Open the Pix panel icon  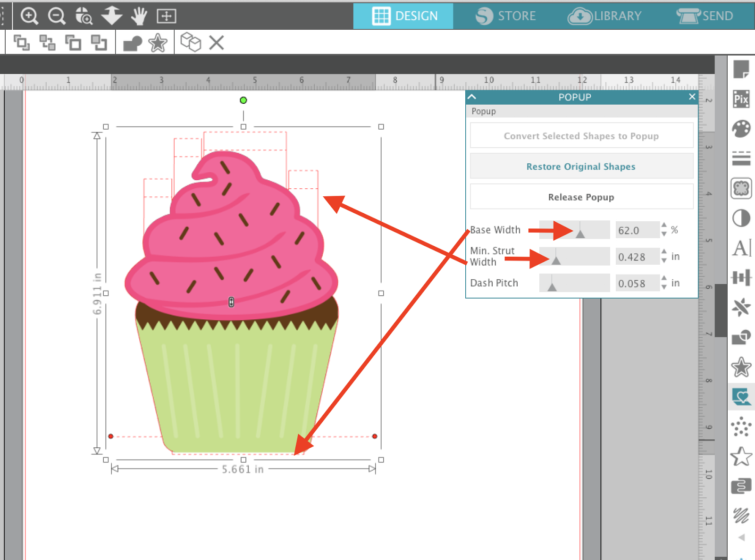(x=741, y=99)
